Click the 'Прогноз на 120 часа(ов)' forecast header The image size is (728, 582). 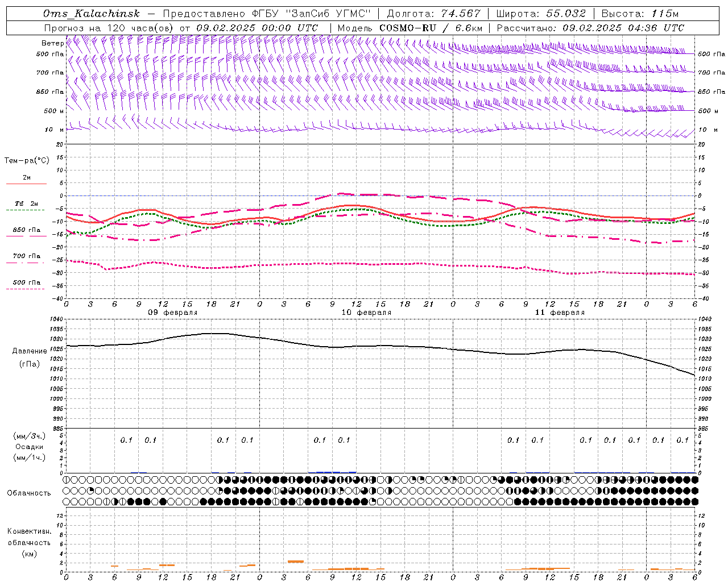(109, 28)
